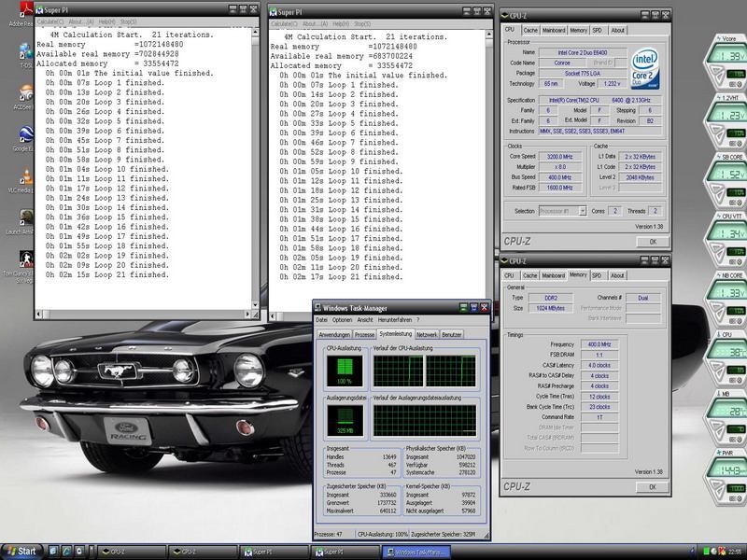This screenshot has height=560, width=747.
Task: Click the taskbar clock
Action: coord(735,552)
